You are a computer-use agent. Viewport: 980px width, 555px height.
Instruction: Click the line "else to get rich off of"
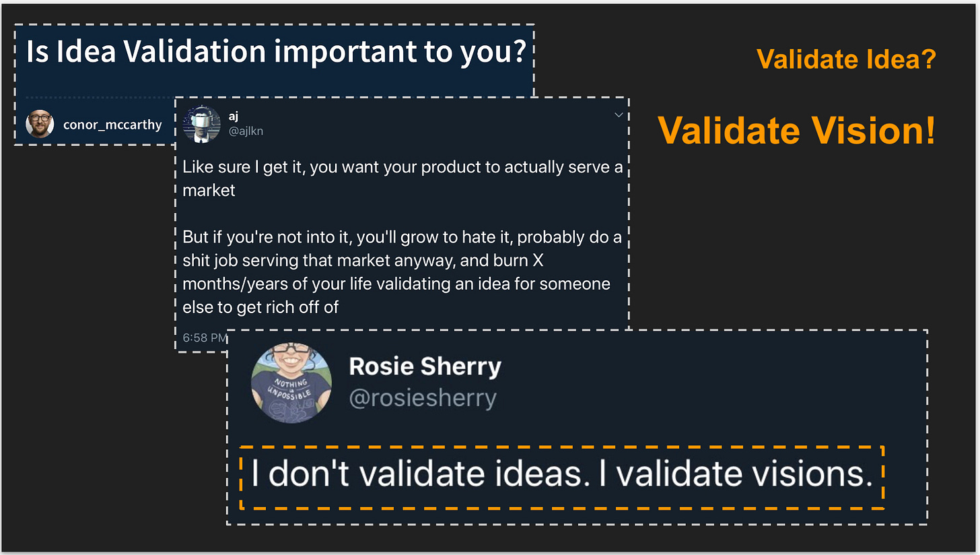260,306
